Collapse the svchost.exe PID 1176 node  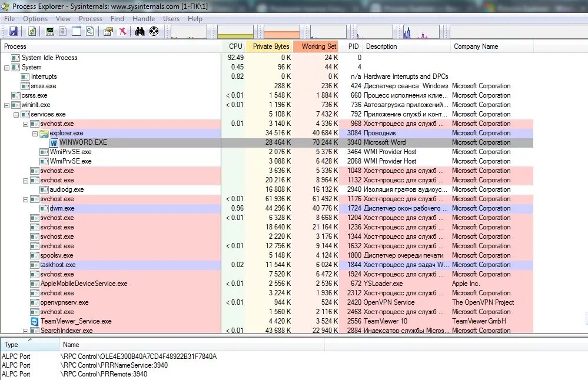[25, 199]
